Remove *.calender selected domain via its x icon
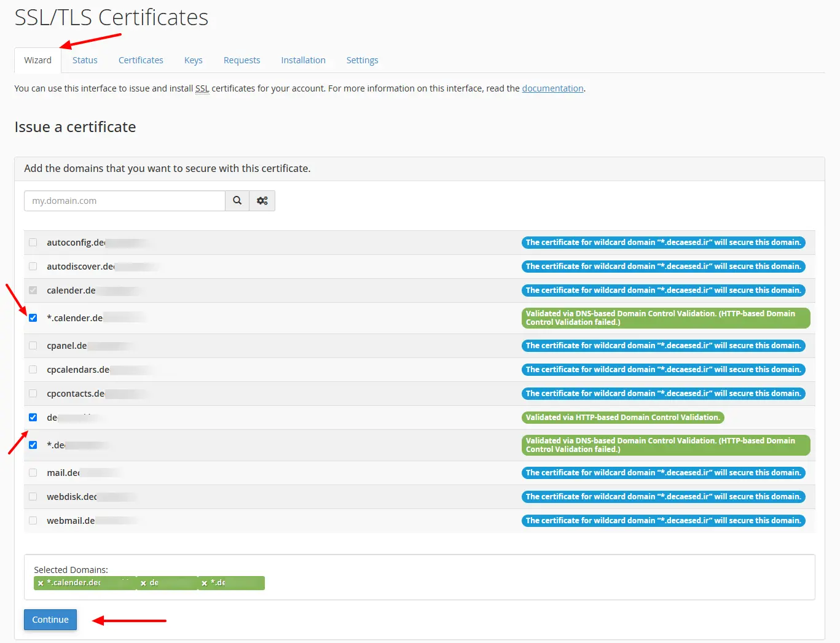The width and height of the screenshot is (840, 643). (x=41, y=583)
